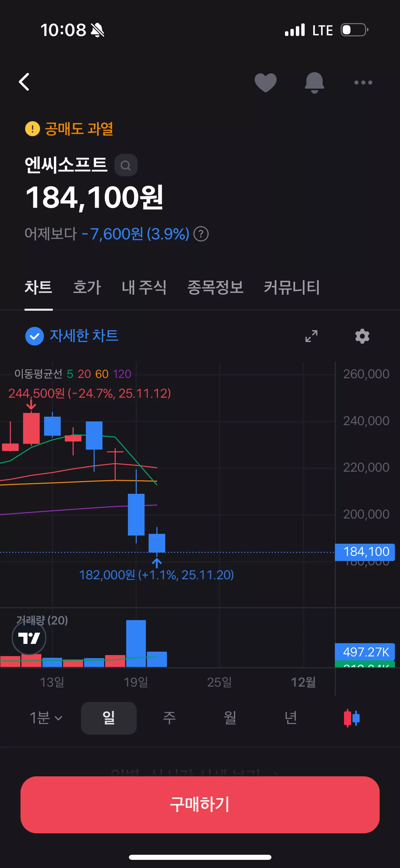Switch to the 커뮤니티 tab

click(292, 287)
